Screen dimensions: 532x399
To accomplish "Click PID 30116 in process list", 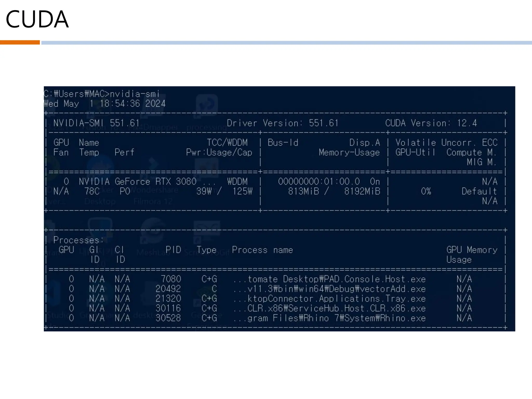I will pos(168,308).
